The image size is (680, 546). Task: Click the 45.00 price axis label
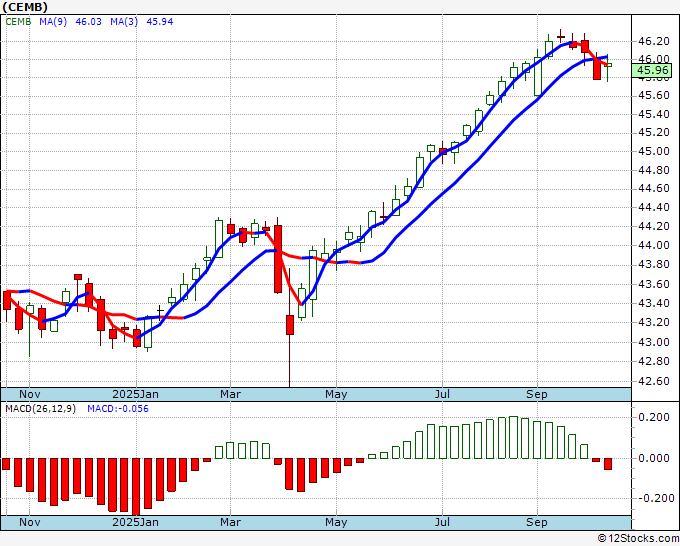click(654, 151)
